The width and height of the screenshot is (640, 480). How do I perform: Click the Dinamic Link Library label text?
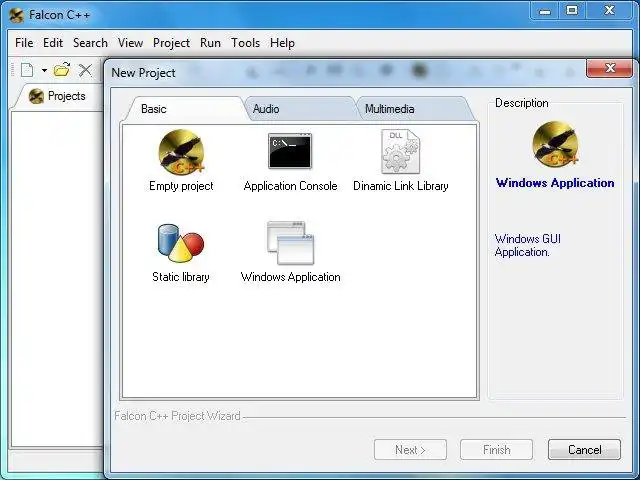(400, 186)
